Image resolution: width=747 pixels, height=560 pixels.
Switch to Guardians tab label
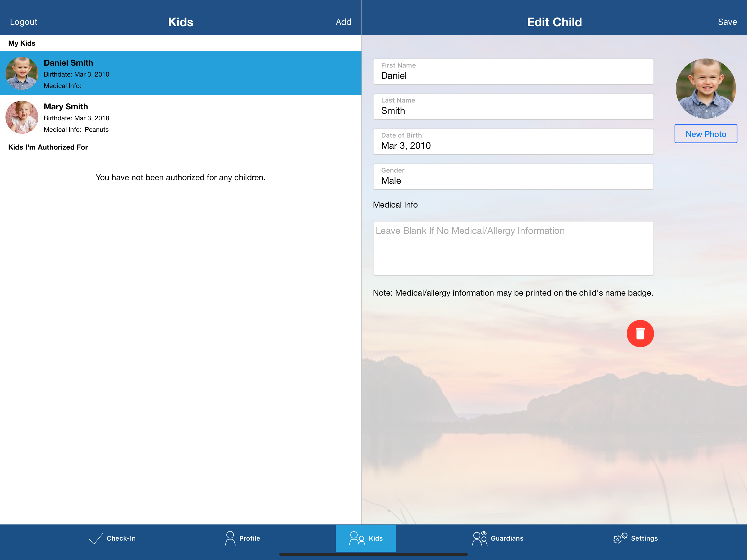[507, 538]
